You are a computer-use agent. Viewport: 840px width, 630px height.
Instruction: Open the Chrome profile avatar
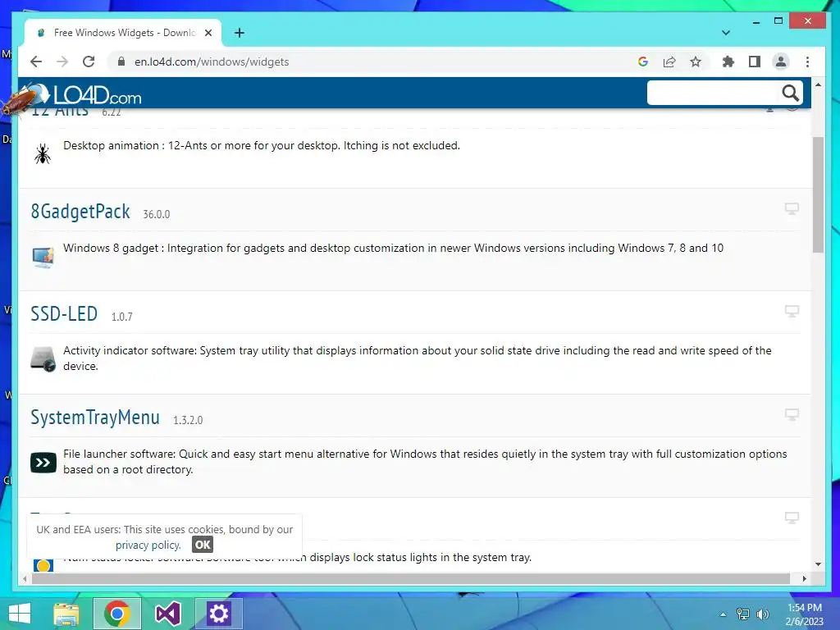[x=781, y=62]
